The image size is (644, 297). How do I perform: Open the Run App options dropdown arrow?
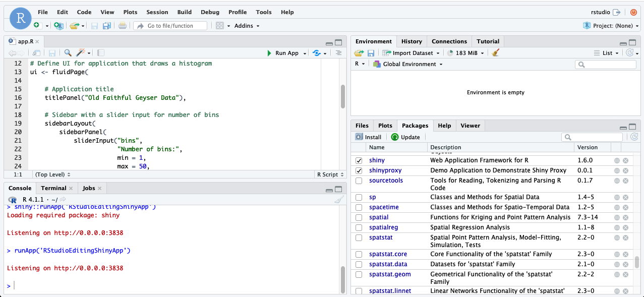click(x=305, y=53)
